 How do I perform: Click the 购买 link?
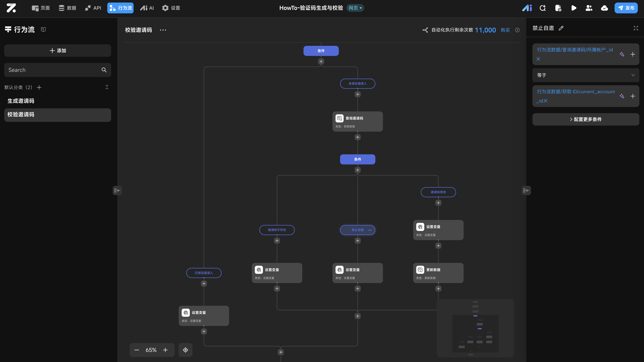(505, 30)
